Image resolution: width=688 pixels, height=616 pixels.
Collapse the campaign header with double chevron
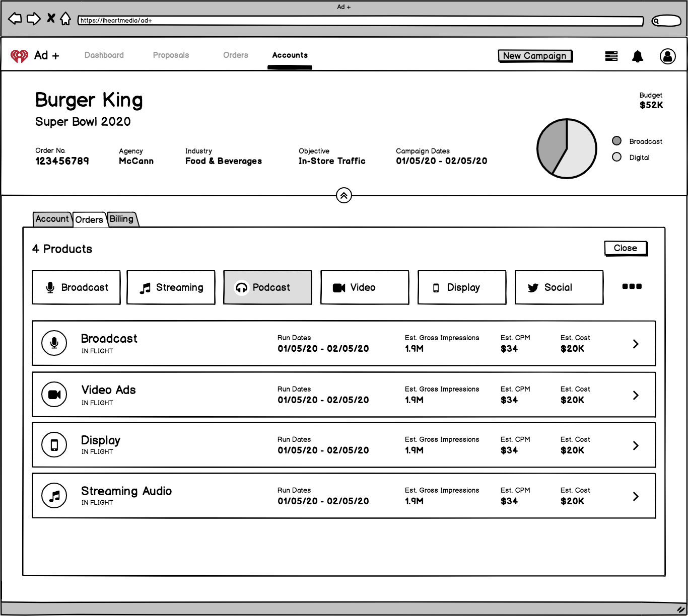click(344, 195)
